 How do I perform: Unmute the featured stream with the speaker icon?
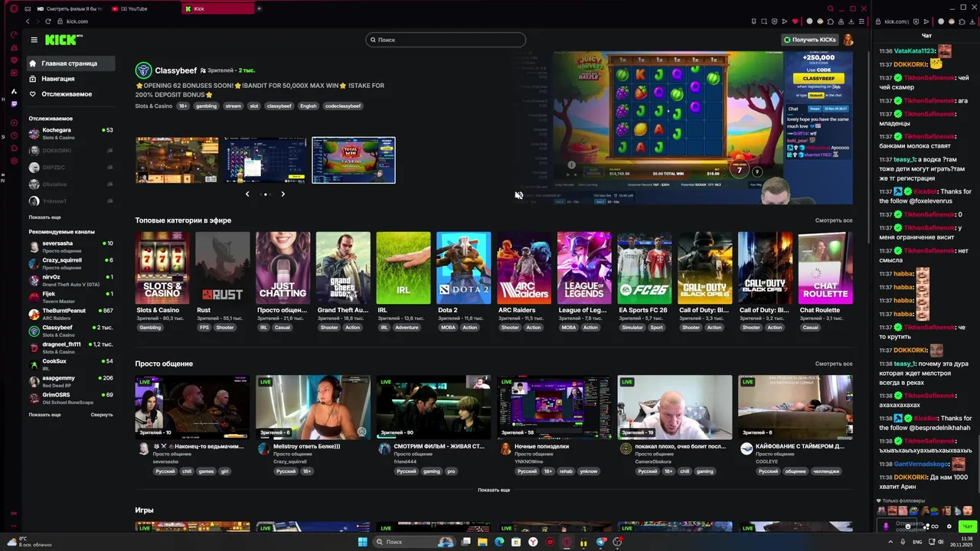(x=519, y=195)
